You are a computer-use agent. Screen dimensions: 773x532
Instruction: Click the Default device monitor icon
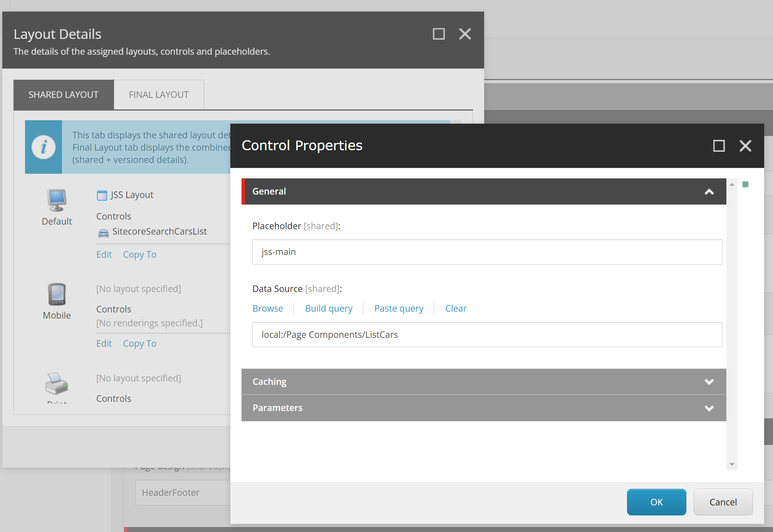[x=57, y=200]
